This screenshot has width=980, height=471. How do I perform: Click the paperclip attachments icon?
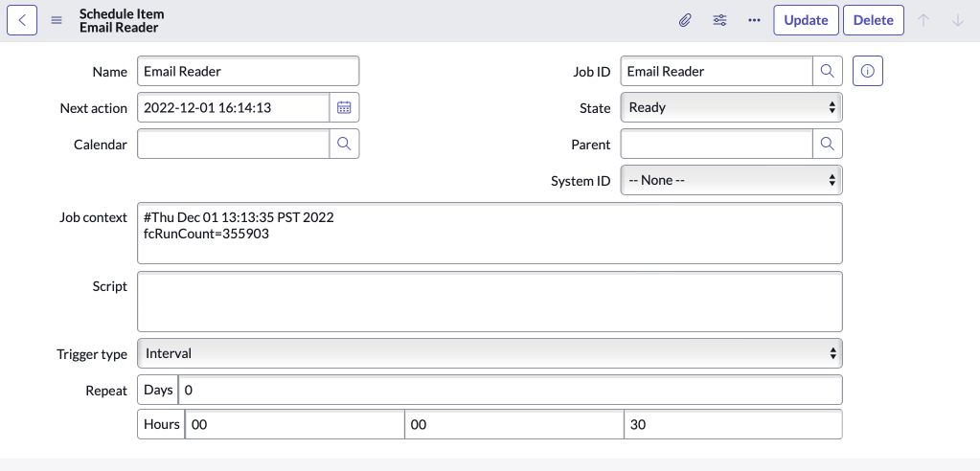pos(685,20)
